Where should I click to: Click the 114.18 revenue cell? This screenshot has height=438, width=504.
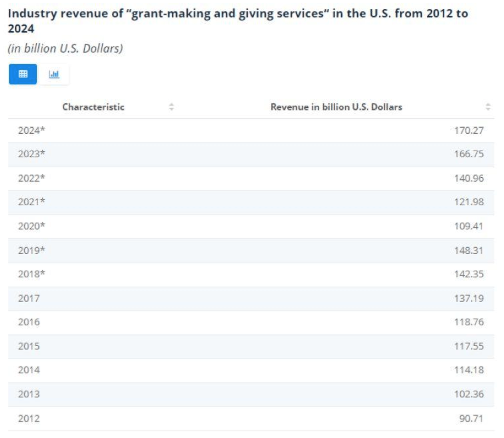coord(468,370)
